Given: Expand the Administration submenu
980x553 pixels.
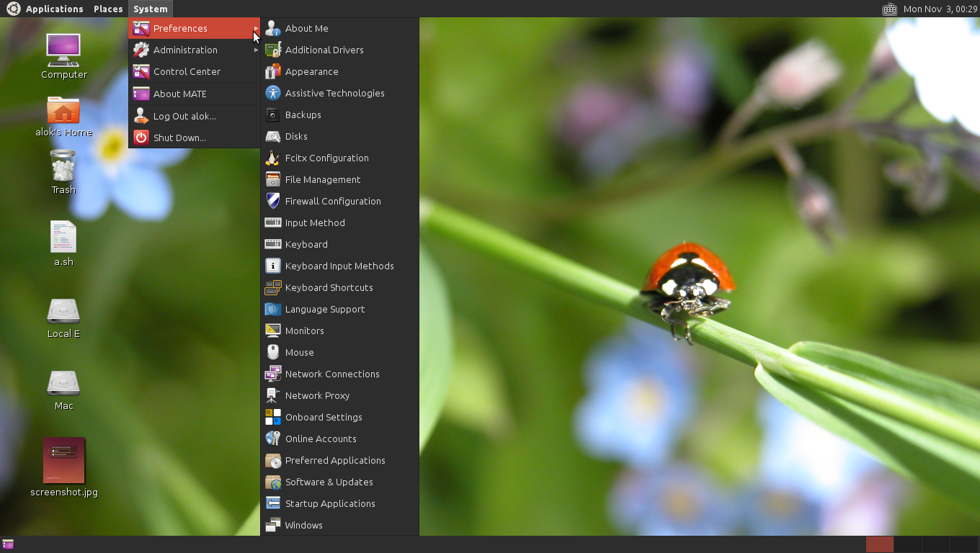Looking at the screenshot, I should click(185, 50).
